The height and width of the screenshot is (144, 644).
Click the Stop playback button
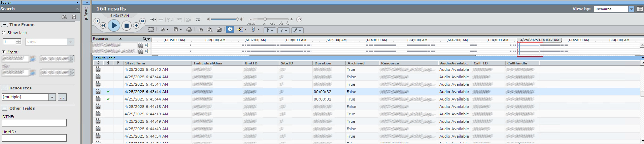pyautogui.click(x=127, y=25)
